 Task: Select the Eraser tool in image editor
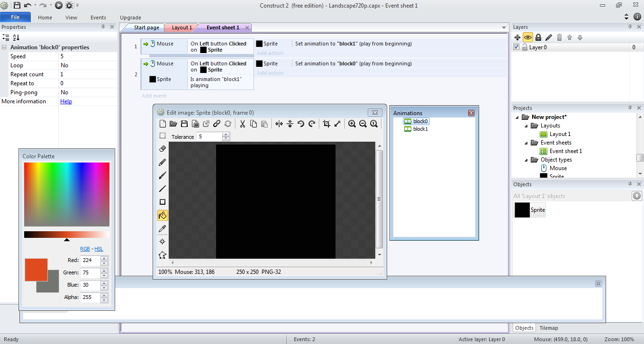coord(163,149)
